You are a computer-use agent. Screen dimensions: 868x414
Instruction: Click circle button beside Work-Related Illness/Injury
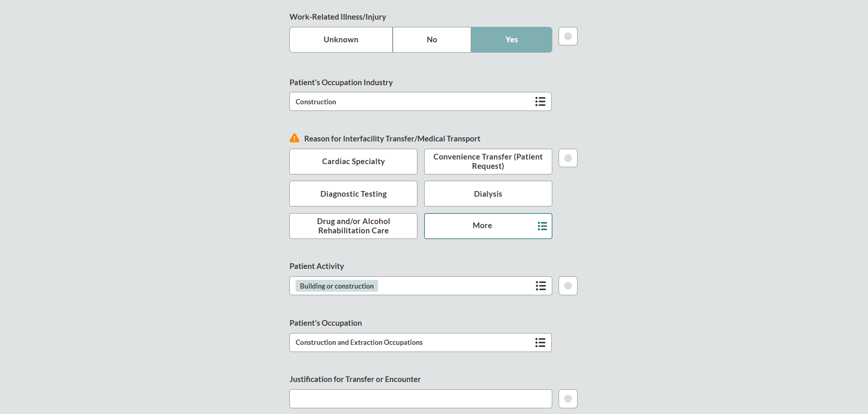click(x=568, y=37)
